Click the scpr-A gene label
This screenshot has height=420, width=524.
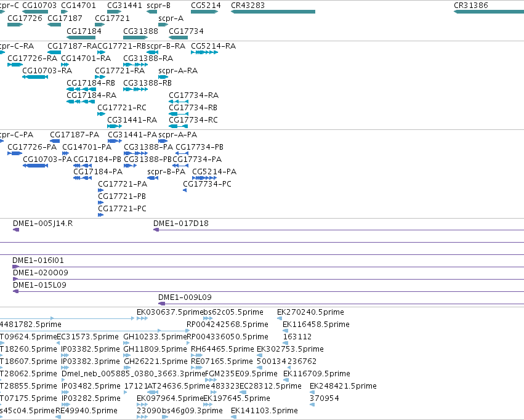(171, 18)
